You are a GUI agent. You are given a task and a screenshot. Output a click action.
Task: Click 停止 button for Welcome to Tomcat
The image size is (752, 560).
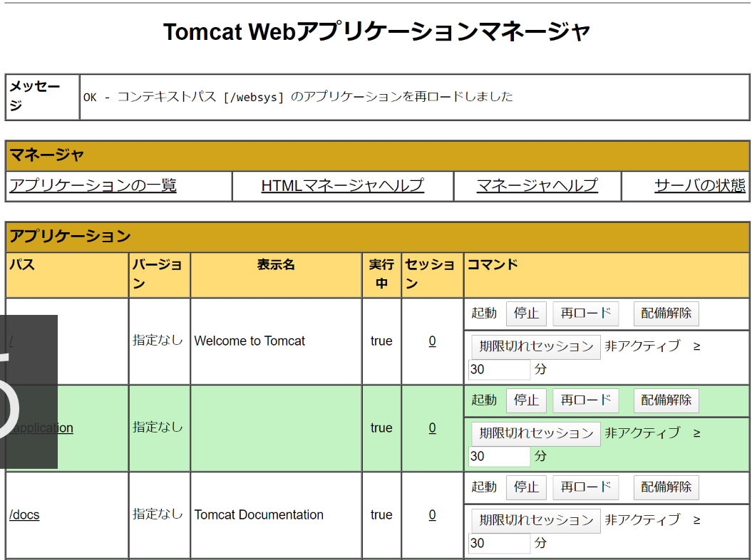526,313
